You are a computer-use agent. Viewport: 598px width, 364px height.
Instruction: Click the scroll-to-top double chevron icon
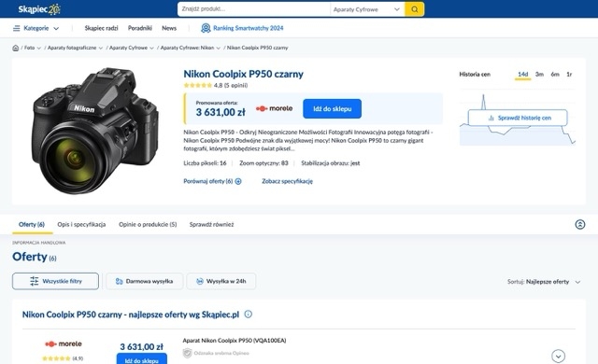coord(579,224)
